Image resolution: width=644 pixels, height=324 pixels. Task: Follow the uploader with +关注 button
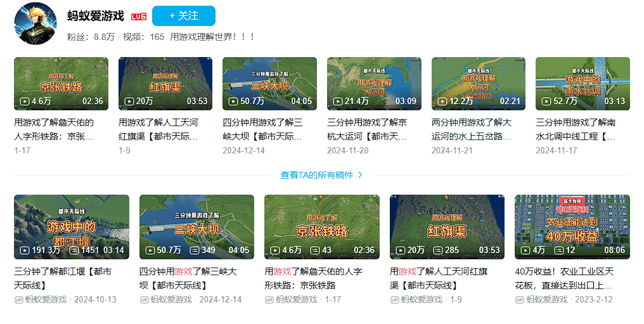184,16
